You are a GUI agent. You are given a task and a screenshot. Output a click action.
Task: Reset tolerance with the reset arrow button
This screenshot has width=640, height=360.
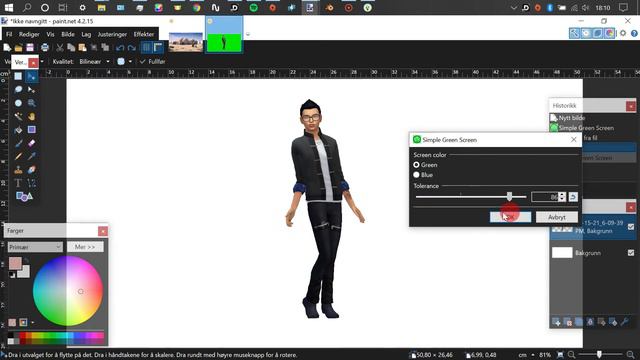pyautogui.click(x=573, y=197)
